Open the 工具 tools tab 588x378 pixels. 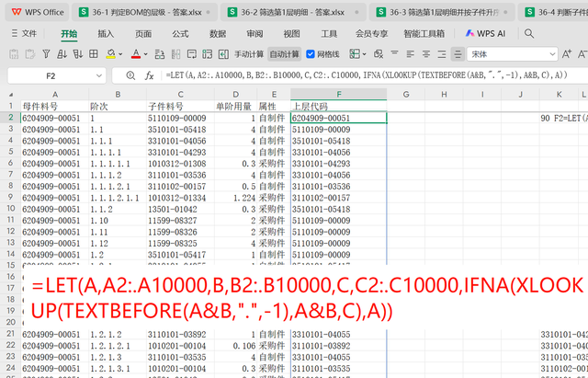point(329,34)
